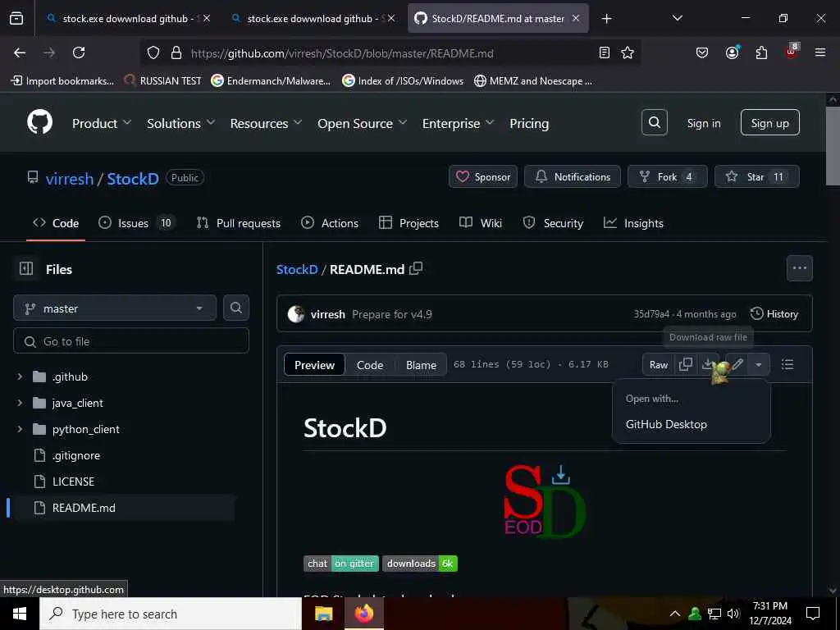Viewport: 840px width, 630px height.
Task: Select GitHub Desktop menu entry
Action: pyautogui.click(x=666, y=424)
